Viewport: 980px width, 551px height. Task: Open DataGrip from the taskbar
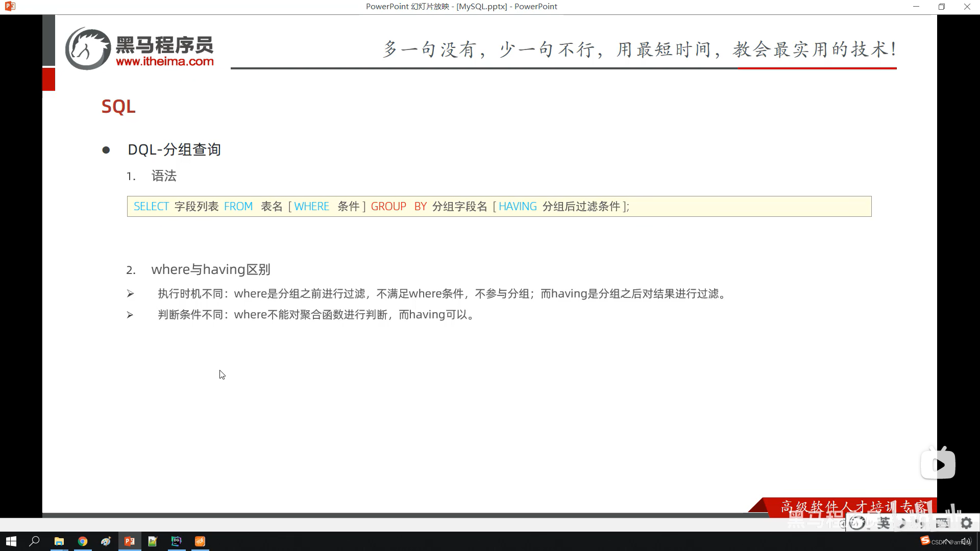(x=176, y=541)
